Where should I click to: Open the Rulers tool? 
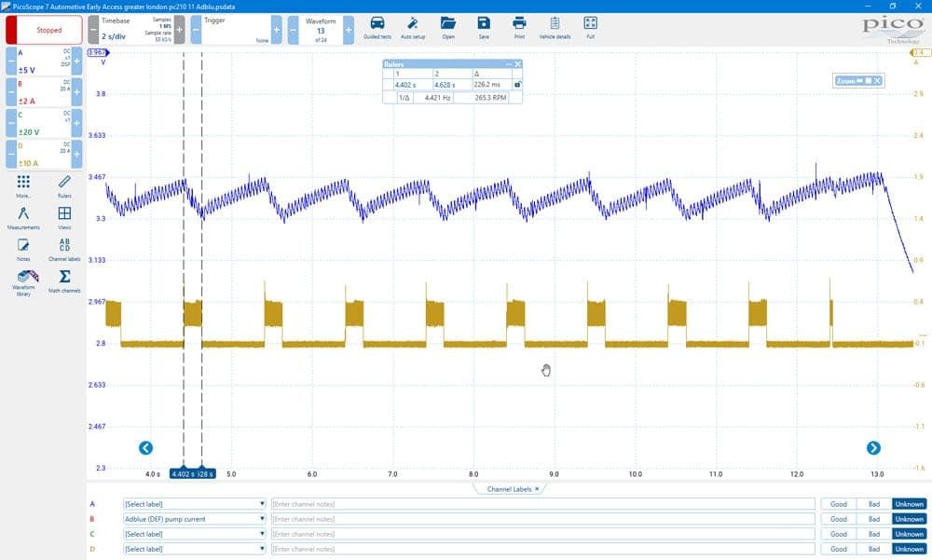64,186
